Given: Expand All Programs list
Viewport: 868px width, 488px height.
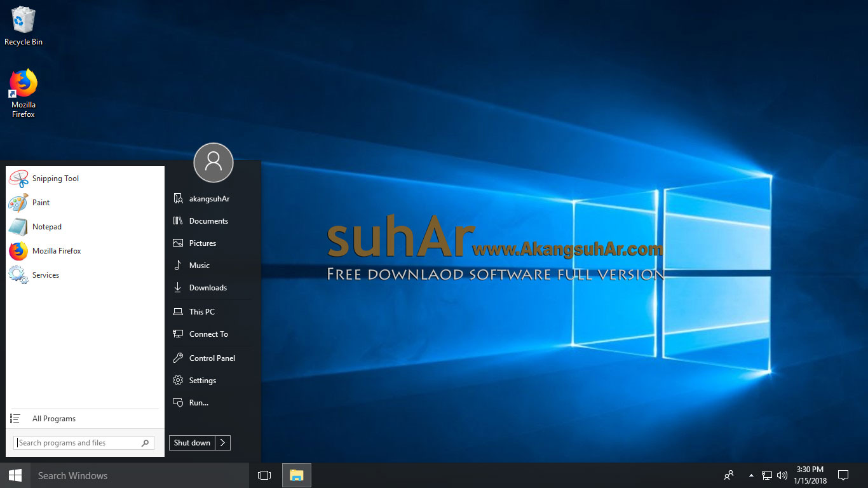Looking at the screenshot, I should pos(54,418).
